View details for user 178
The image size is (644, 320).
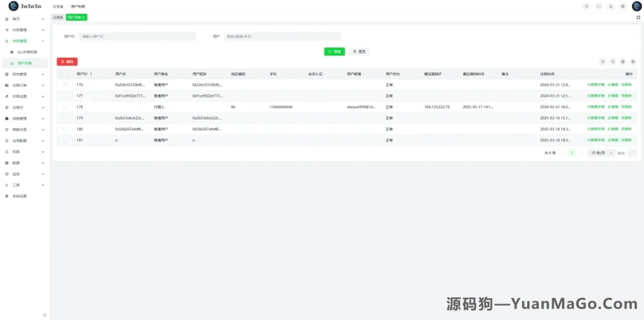[x=596, y=107]
